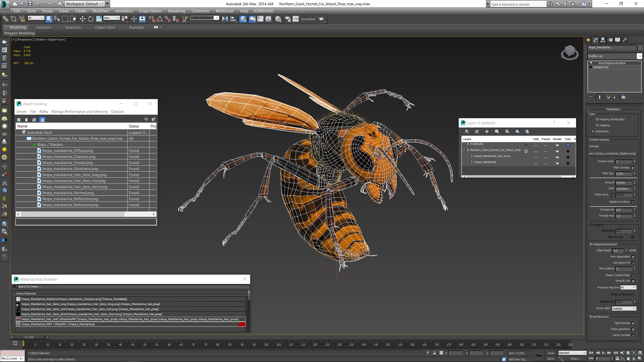Select the Rotate tool in main toolbar

tap(91, 19)
